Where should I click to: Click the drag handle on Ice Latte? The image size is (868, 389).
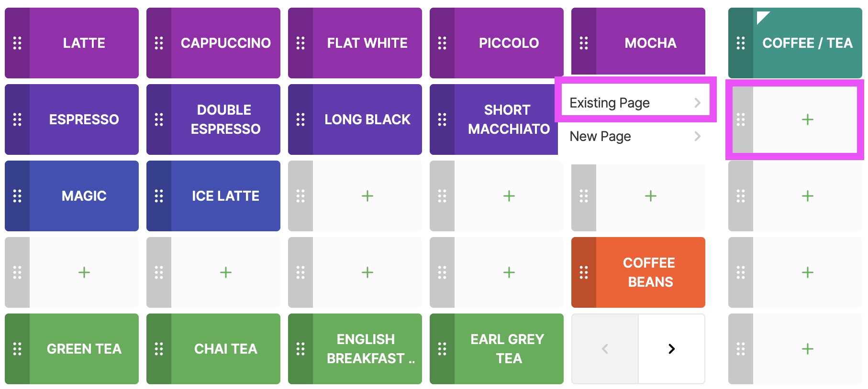[159, 196]
